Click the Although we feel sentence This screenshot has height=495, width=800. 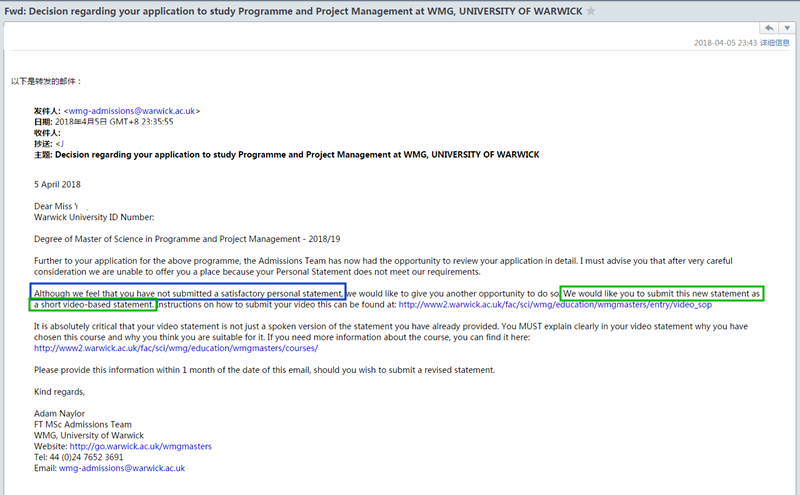tap(188, 293)
